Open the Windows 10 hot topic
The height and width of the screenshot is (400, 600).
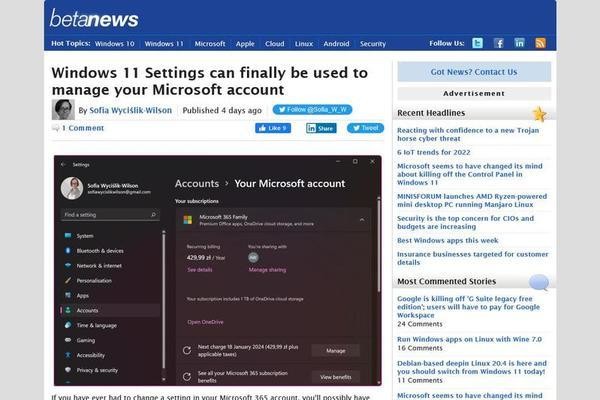pos(114,44)
